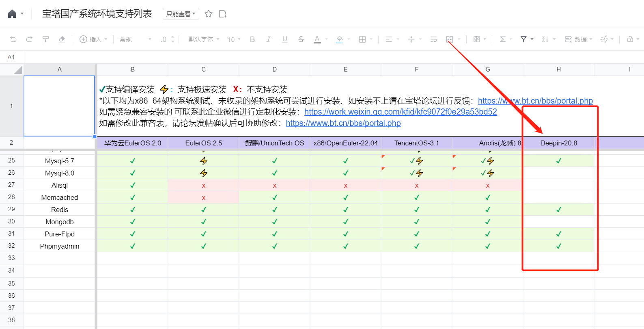The image size is (644, 329).
Task: Click the select-all corner triangle
Action: click(x=18, y=70)
